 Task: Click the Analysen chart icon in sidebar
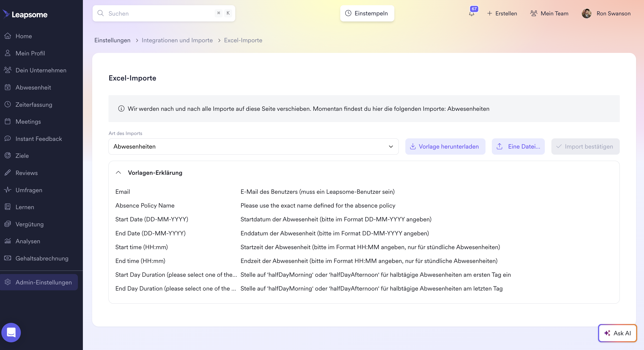tap(8, 241)
